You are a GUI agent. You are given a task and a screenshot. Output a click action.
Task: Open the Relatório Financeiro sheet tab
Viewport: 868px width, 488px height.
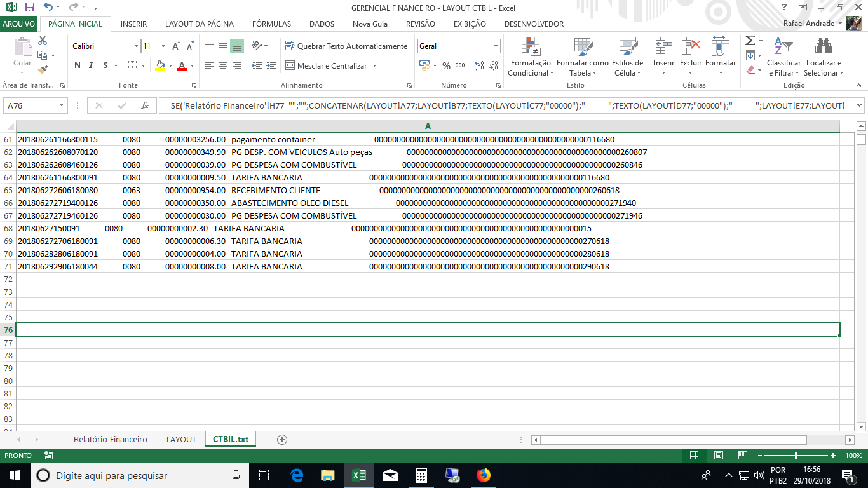[111, 440]
